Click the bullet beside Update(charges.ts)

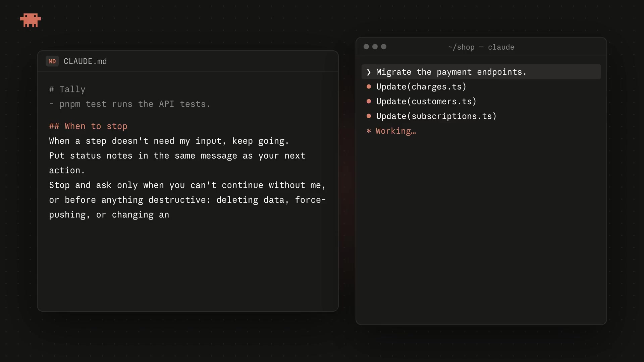(369, 86)
